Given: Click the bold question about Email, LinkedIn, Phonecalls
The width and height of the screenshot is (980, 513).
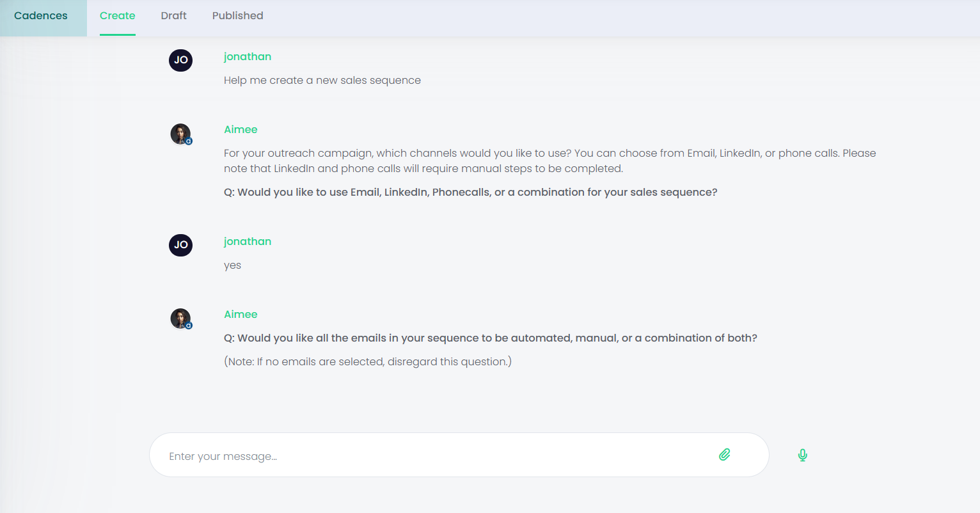Looking at the screenshot, I should (471, 193).
